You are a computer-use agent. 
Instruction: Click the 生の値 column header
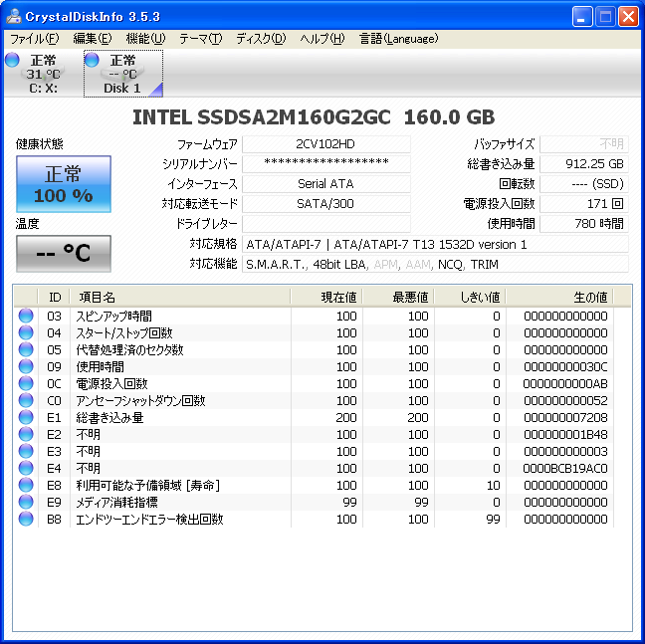tap(559, 297)
